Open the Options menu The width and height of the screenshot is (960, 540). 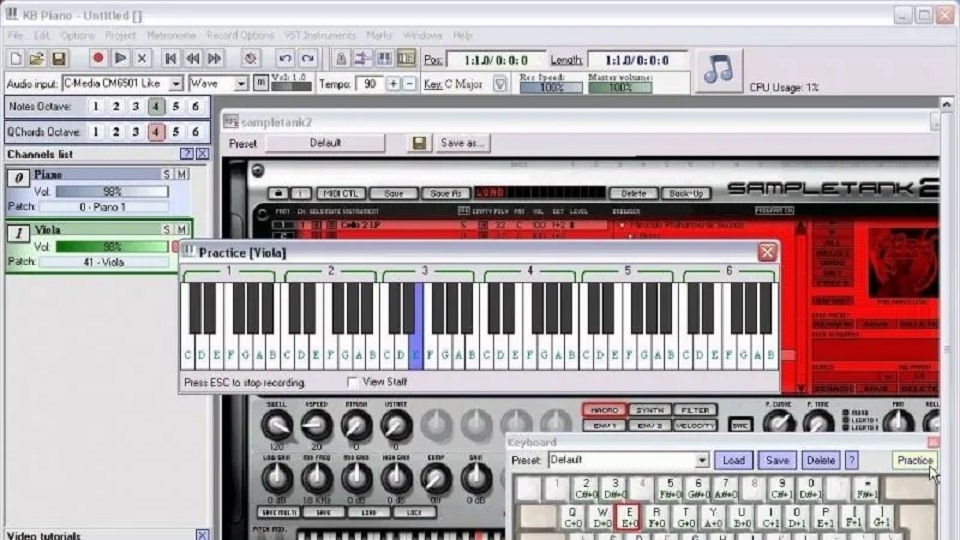[77, 36]
